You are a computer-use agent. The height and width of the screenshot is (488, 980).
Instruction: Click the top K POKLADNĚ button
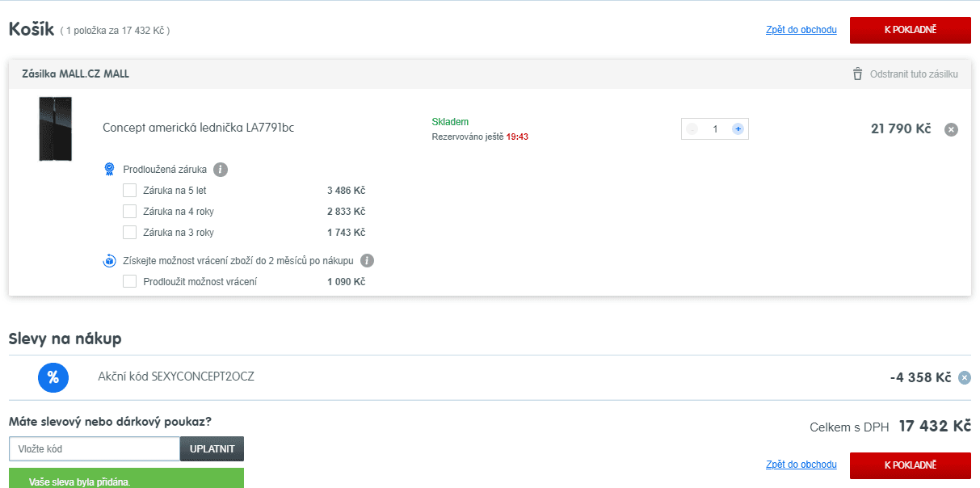point(910,30)
